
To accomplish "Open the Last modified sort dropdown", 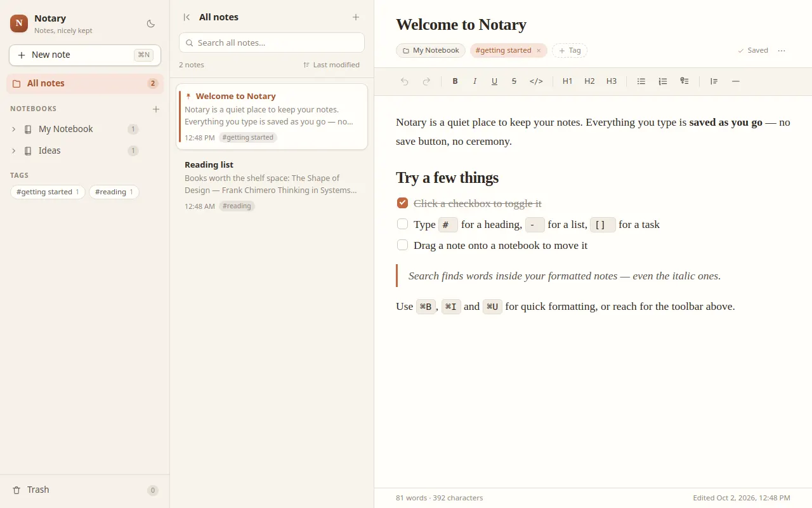I will pos(331,65).
